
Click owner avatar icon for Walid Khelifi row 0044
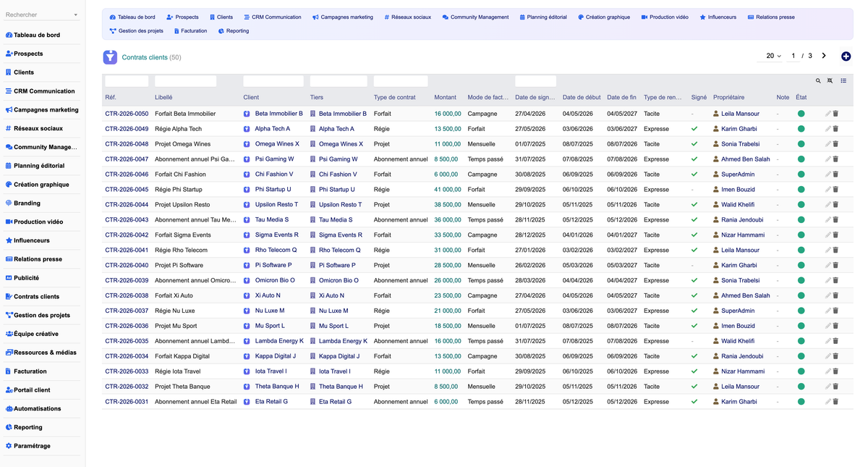[716, 205]
